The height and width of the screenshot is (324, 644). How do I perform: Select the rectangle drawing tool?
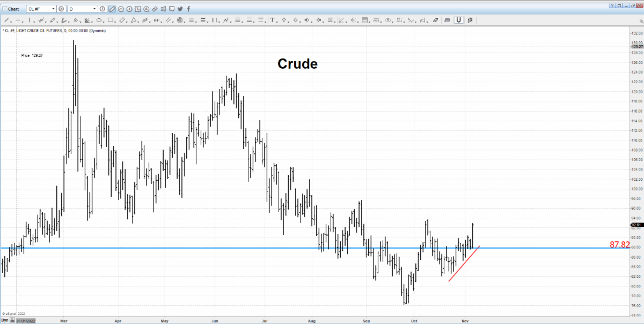111,20
